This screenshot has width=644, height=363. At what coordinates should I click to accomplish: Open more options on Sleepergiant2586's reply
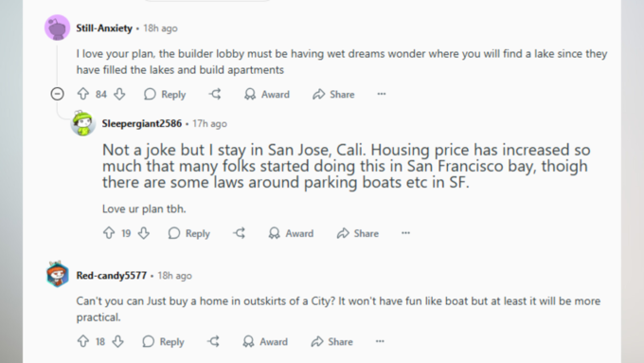coord(405,233)
